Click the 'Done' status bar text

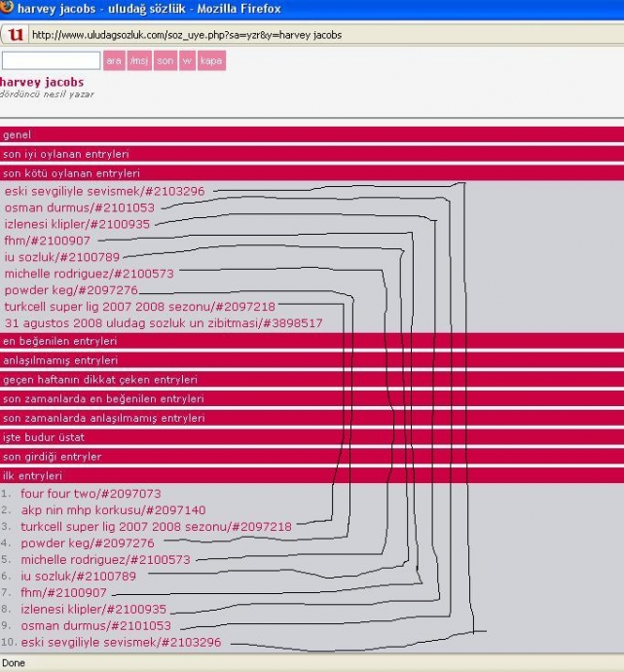click(14, 663)
